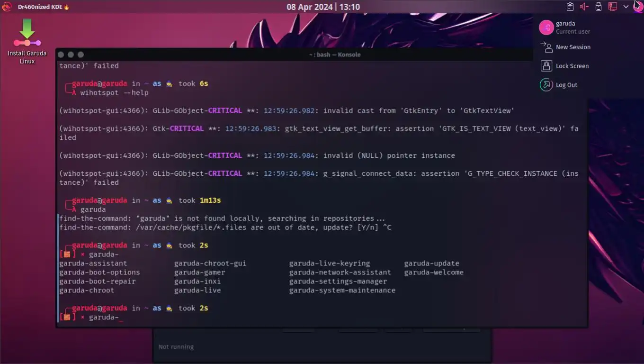
Task: Click the Dr460nized KDE panel title
Action: coord(44,7)
